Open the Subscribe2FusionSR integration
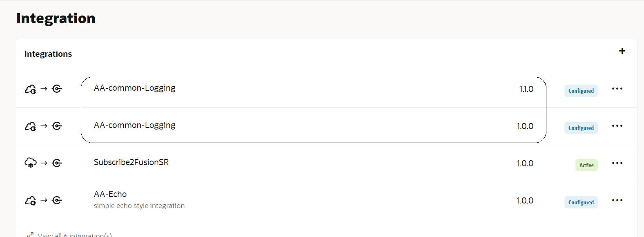The height and width of the screenshot is (237, 644). click(131, 162)
